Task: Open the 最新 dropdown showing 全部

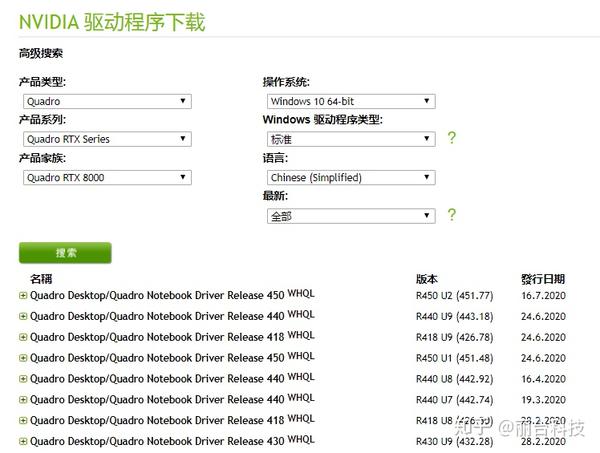Action: 351,216
